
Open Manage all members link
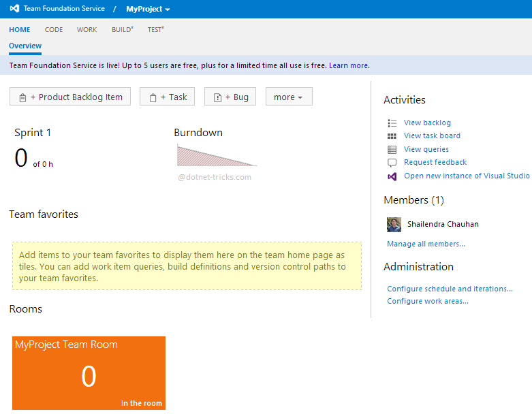[426, 244]
